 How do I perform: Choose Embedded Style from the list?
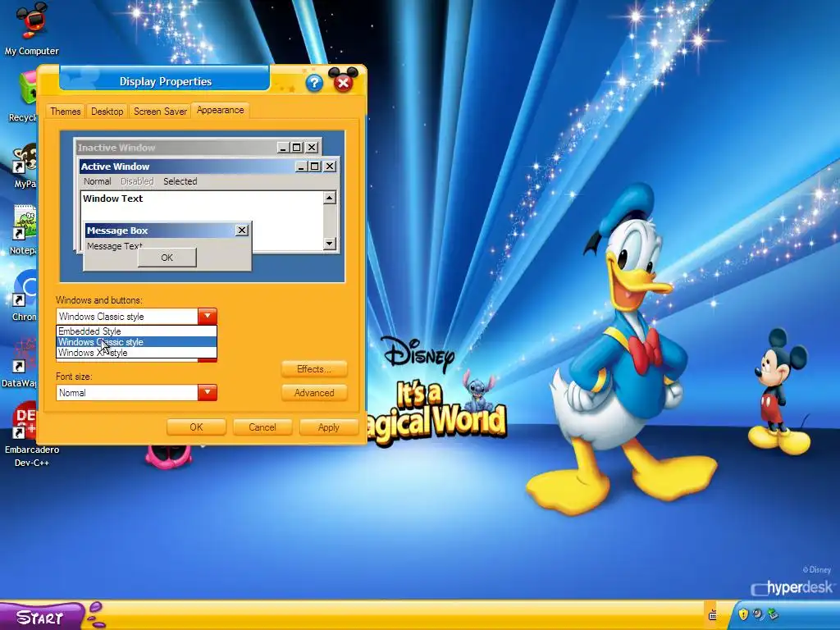tap(137, 331)
